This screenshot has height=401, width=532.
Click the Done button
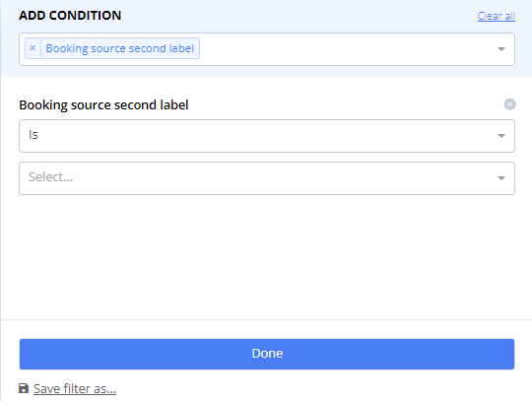(x=267, y=354)
